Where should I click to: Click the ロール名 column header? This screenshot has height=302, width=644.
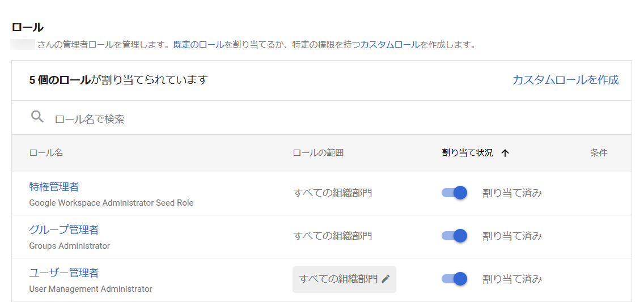pyautogui.click(x=46, y=153)
